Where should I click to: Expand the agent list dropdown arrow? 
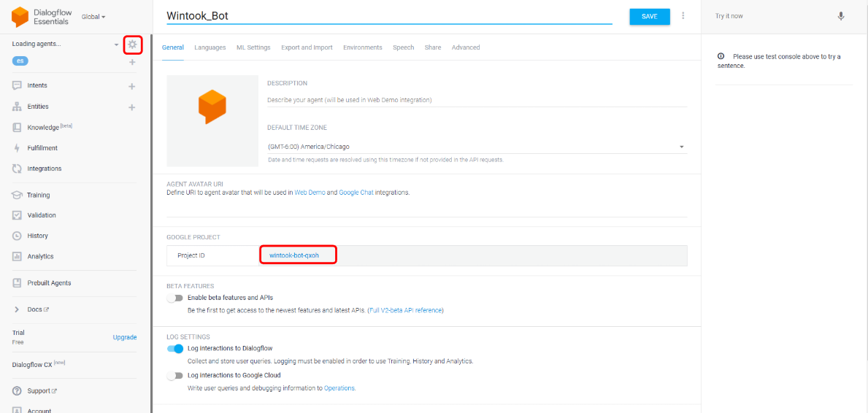coord(116,45)
